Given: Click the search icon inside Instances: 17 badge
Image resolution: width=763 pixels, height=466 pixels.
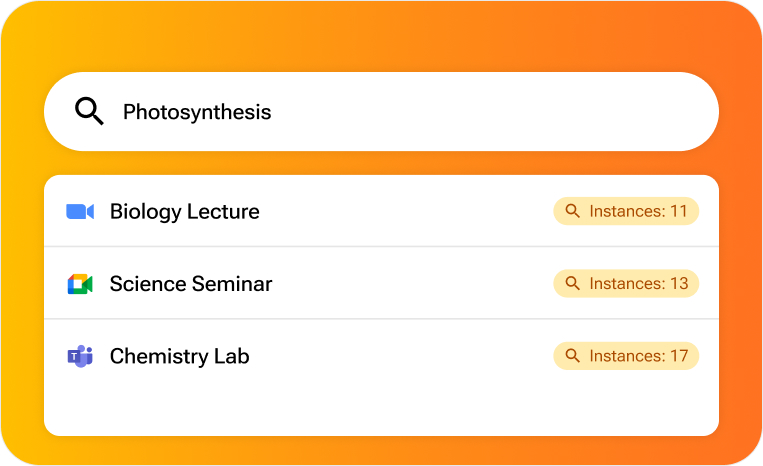Looking at the screenshot, I should tap(573, 356).
